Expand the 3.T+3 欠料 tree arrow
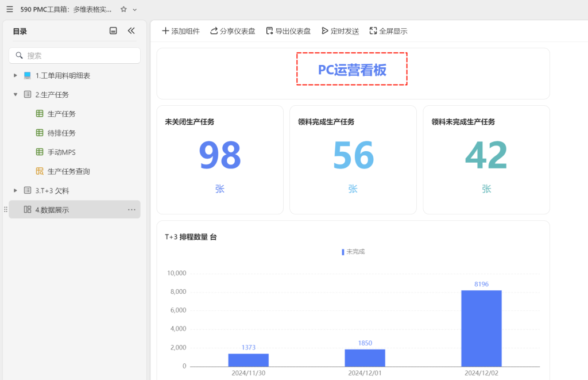 pyautogui.click(x=16, y=190)
